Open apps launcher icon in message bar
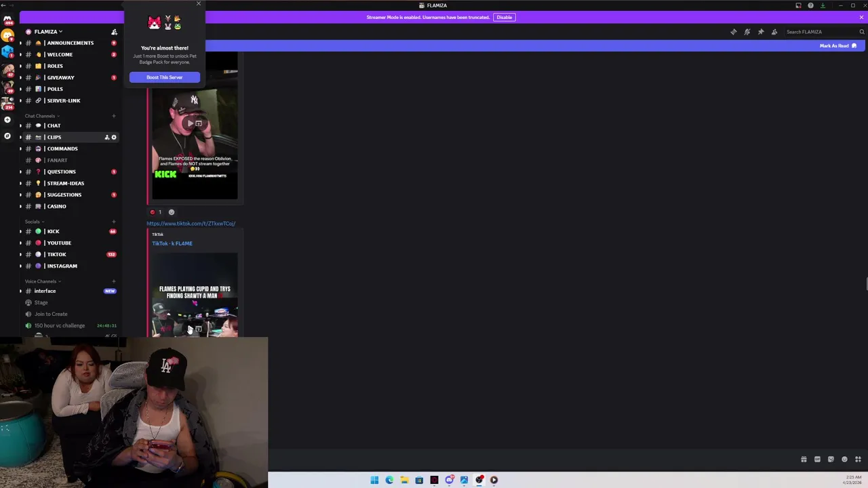This screenshot has width=868, height=488. point(858,460)
